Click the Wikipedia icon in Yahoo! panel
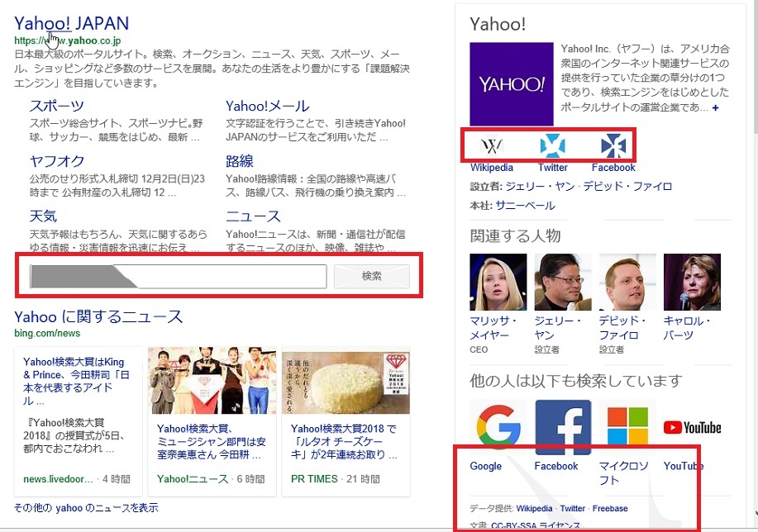 tap(492, 146)
